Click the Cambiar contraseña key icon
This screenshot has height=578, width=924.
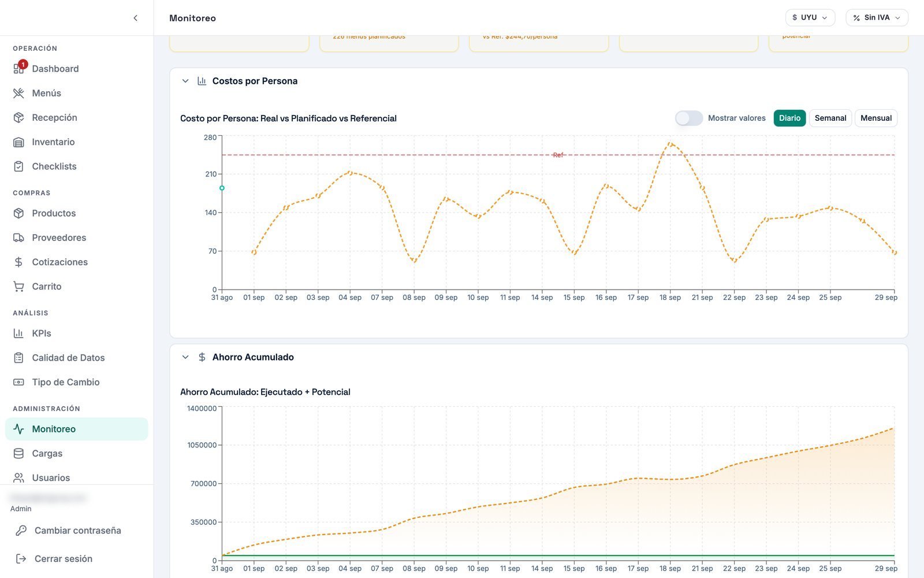[21, 531]
